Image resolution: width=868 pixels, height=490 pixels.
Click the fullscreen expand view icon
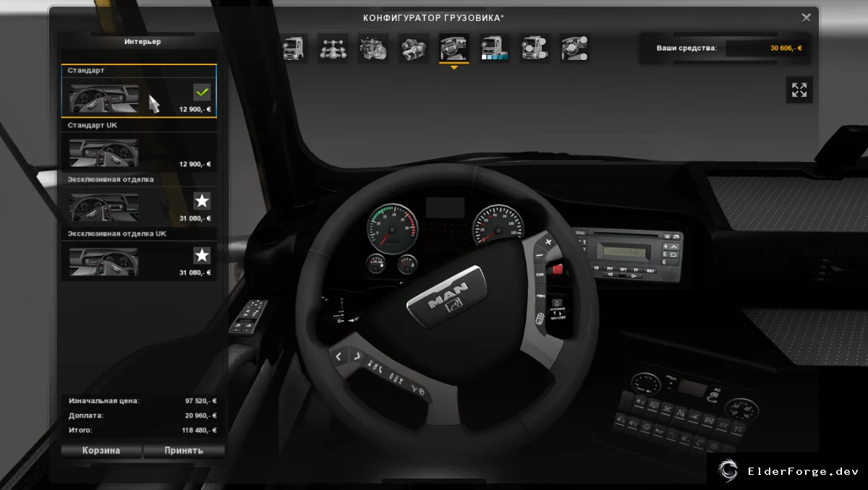click(799, 90)
